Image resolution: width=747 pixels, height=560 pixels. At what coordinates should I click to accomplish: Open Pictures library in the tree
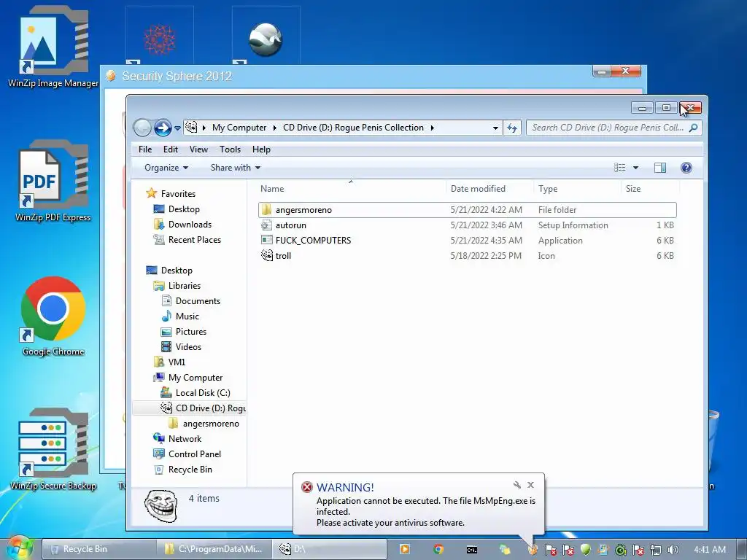183,332
